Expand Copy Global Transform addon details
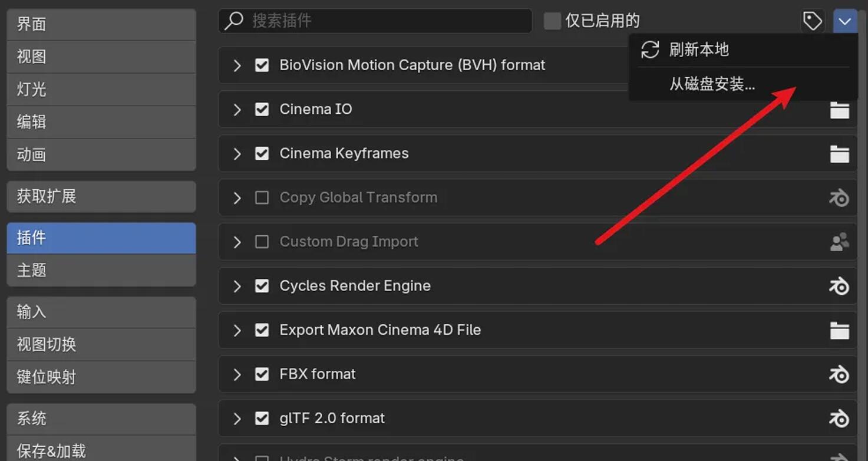Image resolution: width=868 pixels, height=461 pixels. pyautogui.click(x=237, y=197)
